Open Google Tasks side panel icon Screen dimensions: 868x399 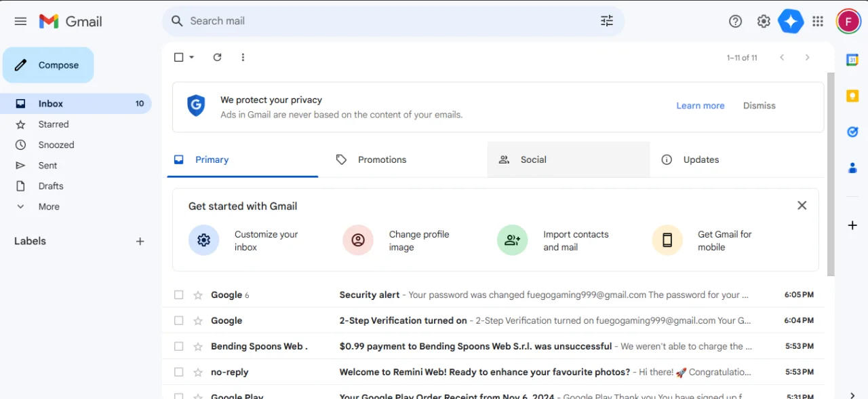pyautogui.click(x=852, y=132)
